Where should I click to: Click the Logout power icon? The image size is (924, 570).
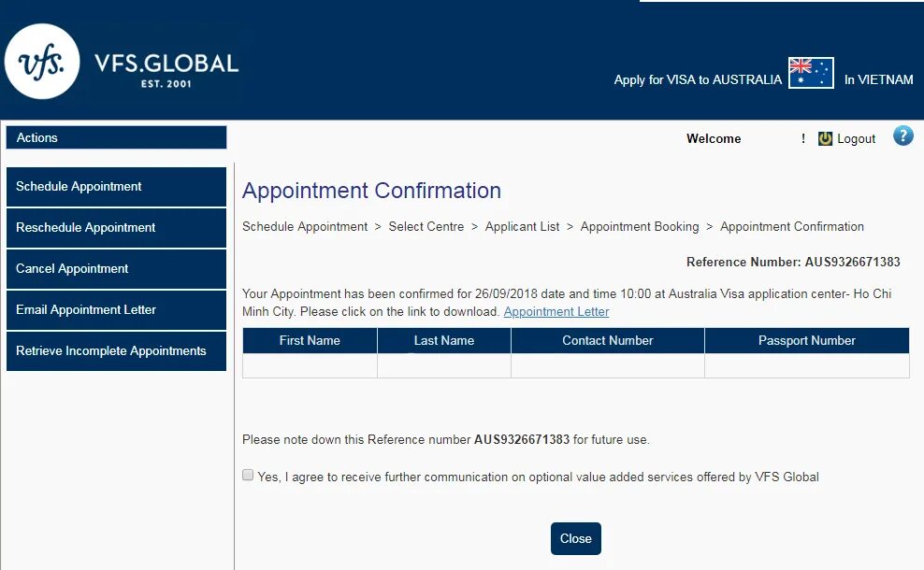click(825, 138)
